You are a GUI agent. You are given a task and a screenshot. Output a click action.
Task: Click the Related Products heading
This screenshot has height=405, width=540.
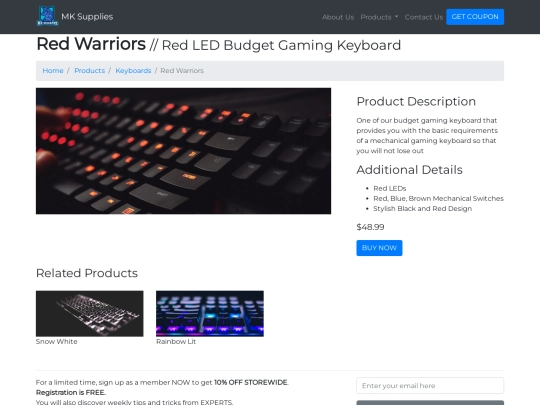(87, 273)
